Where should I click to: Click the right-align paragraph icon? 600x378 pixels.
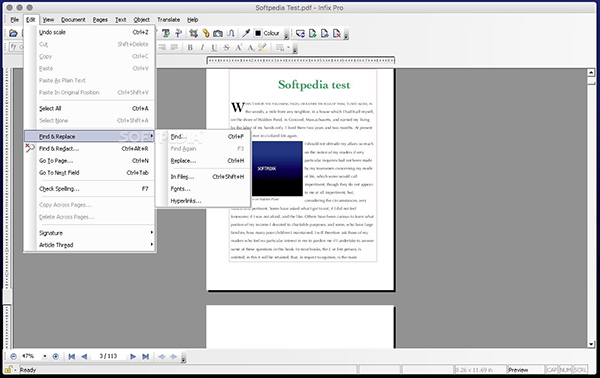pyautogui.click(x=162, y=47)
